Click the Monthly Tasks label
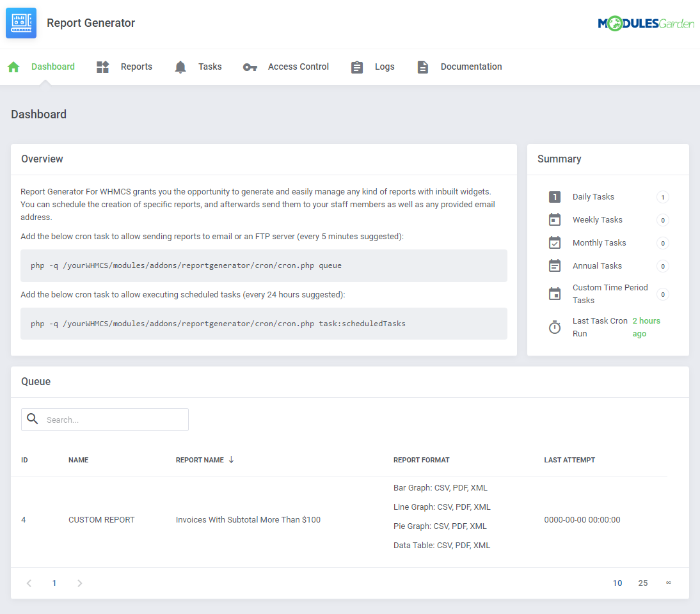This screenshot has width=700, height=614. tap(599, 243)
